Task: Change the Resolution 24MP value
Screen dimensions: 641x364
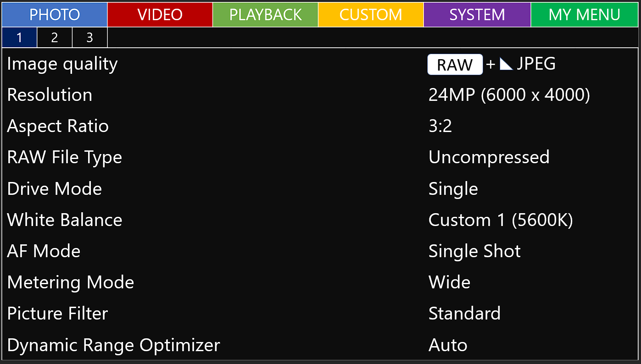Action: pyautogui.click(x=509, y=95)
